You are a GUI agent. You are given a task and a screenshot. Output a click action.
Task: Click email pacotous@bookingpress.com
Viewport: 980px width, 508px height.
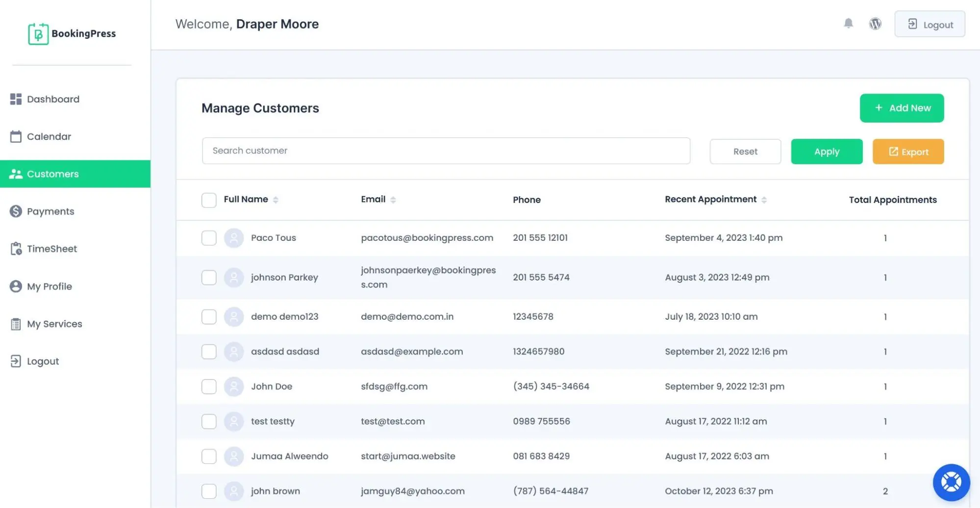click(x=427, y=238)
